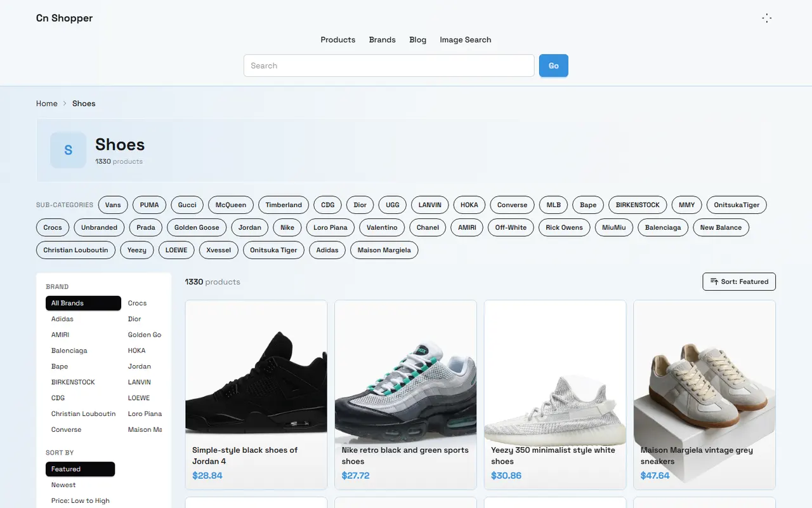812x508 pixels.
Task: Select the Rick Owens sub-category
Action: click(565, 227)
